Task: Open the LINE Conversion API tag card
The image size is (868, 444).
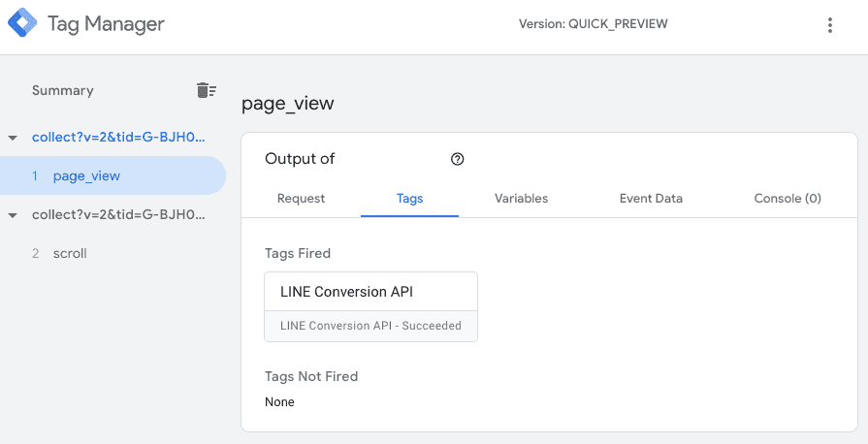Action: click(370, 306)
